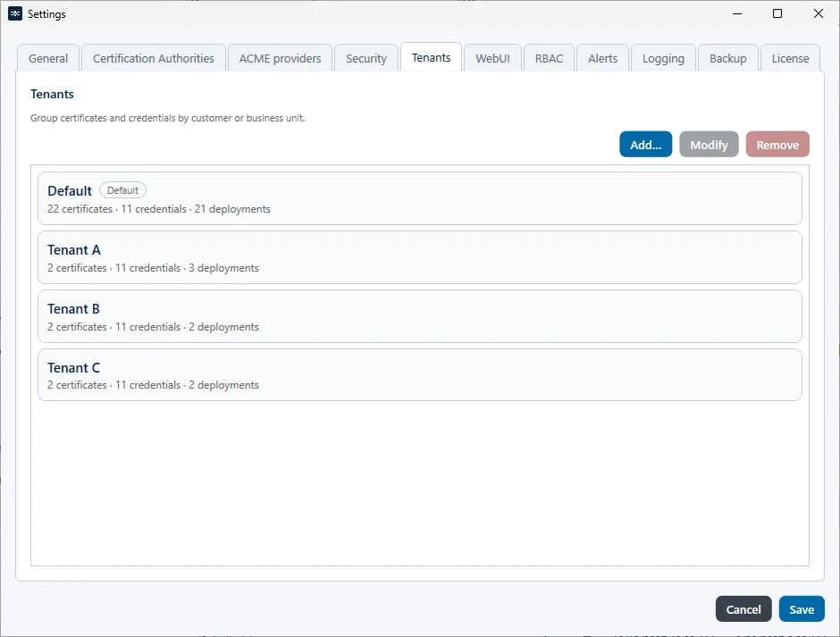
Task: Maximize the Settings window
Action: 777,14
